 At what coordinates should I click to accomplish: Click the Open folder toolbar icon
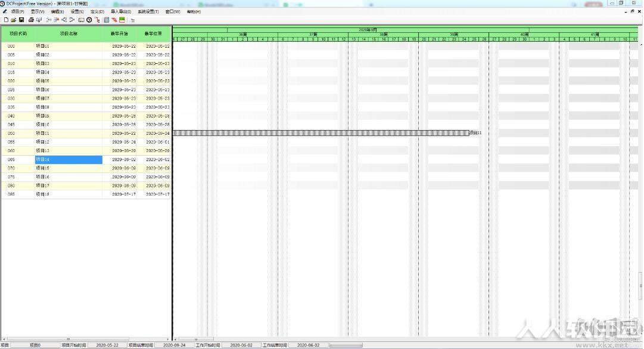point(14,20)
